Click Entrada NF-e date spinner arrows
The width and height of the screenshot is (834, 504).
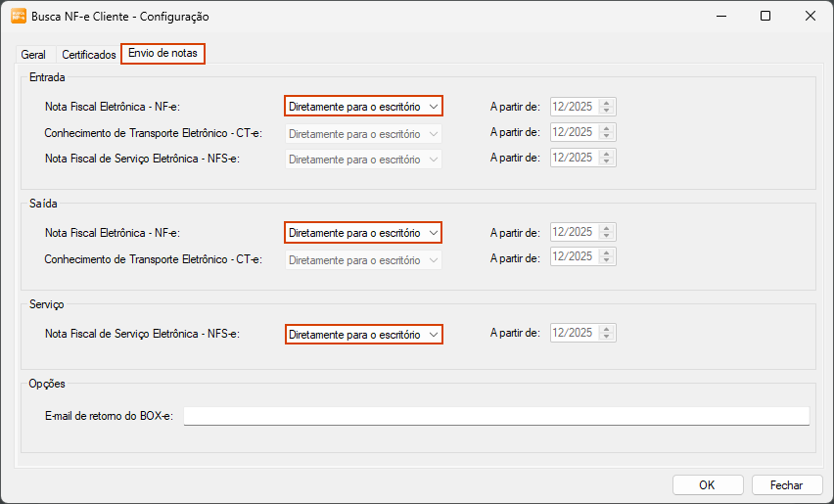click(x=607, y=107)
